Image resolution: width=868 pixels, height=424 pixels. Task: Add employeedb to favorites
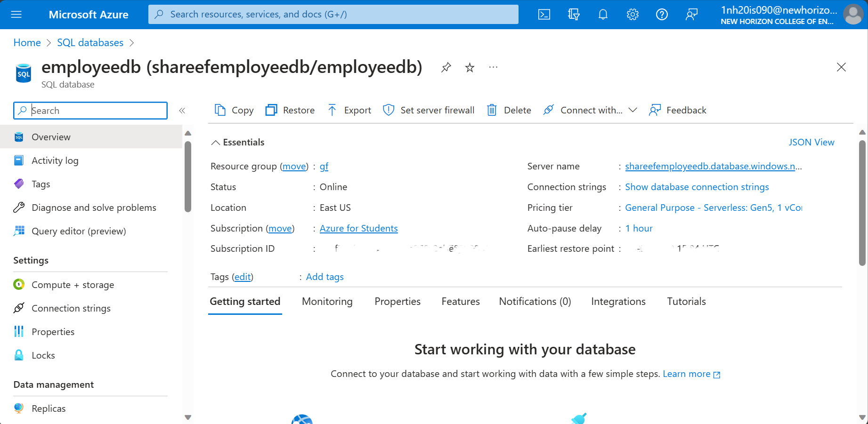coord(469,67)
